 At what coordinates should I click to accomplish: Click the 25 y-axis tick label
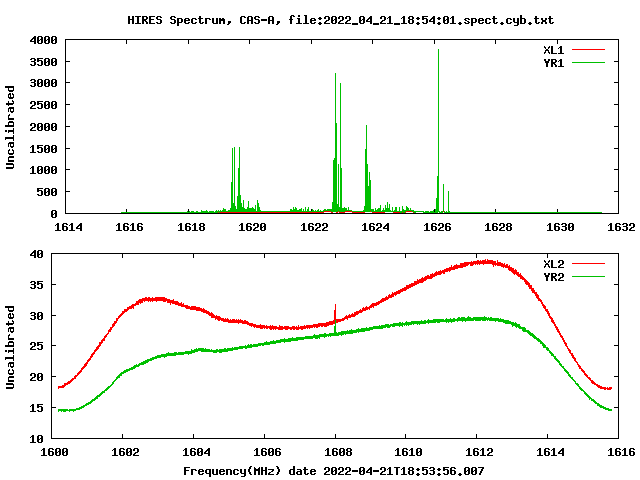[36, 346]
